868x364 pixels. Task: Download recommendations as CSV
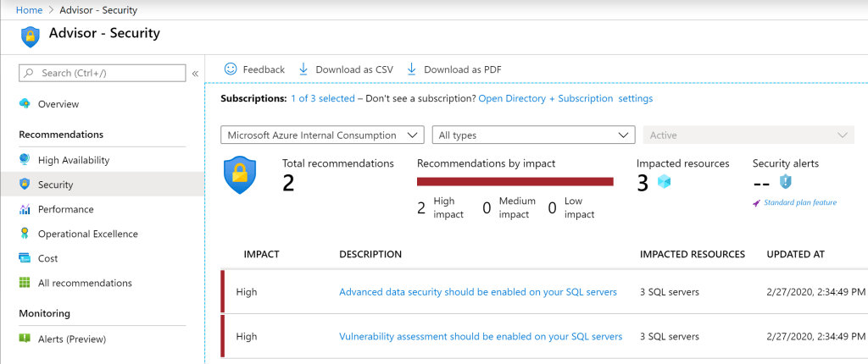346,69
